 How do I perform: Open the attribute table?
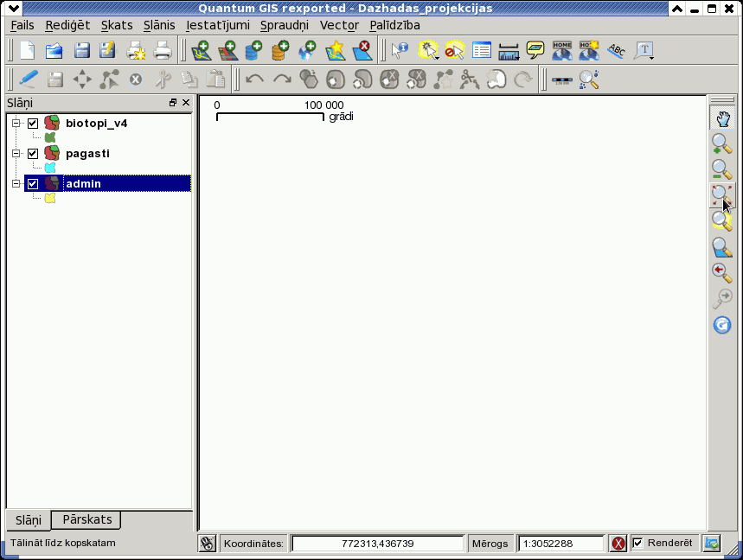click(482, 50)
